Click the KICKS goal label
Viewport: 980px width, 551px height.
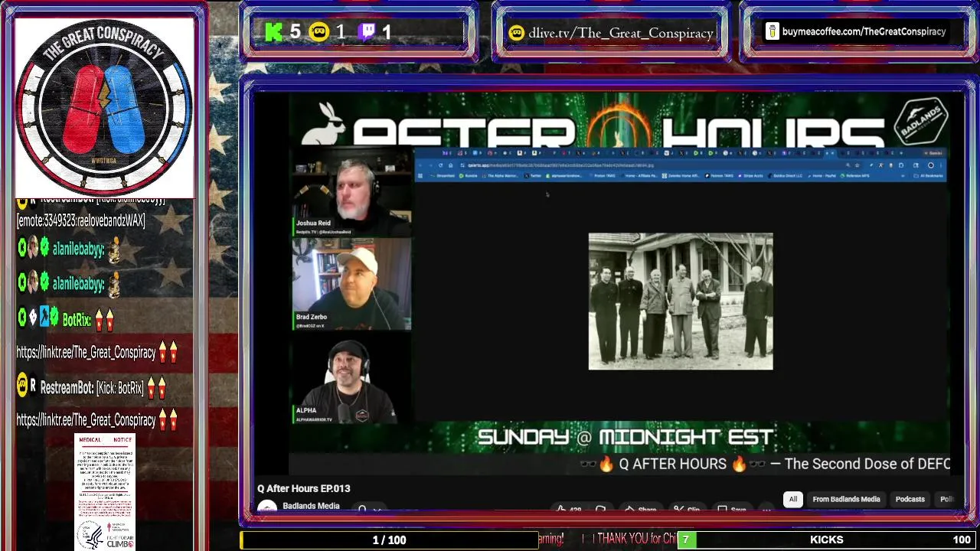826,540
